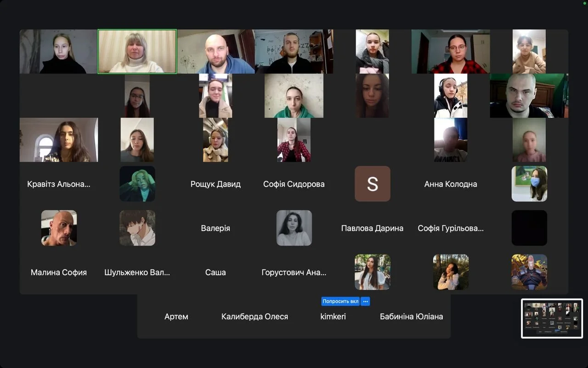Click the Павлова Дарина name tile

pyautogui.click(x=372, y=228)
